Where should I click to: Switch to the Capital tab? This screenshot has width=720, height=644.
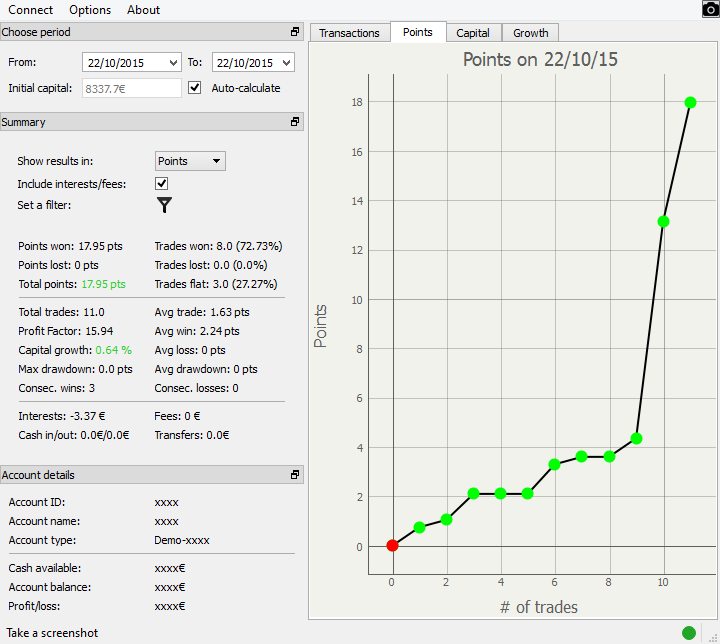(473, 33)
